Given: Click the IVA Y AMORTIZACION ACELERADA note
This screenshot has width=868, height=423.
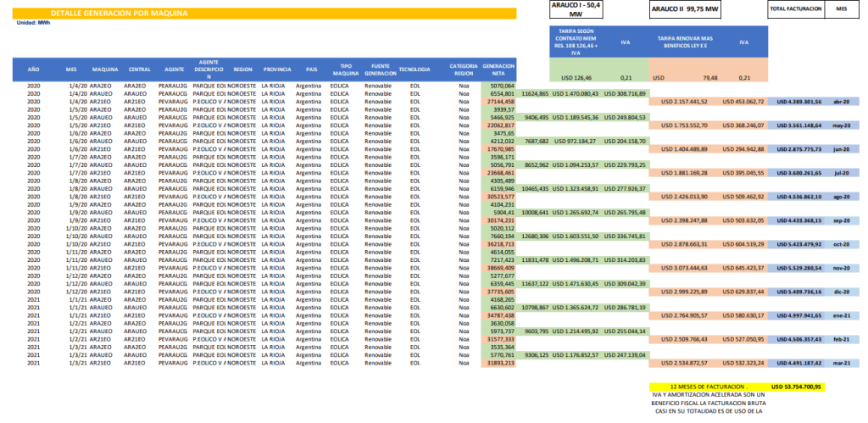Looking at the screenshot, I should pos(709,403).
